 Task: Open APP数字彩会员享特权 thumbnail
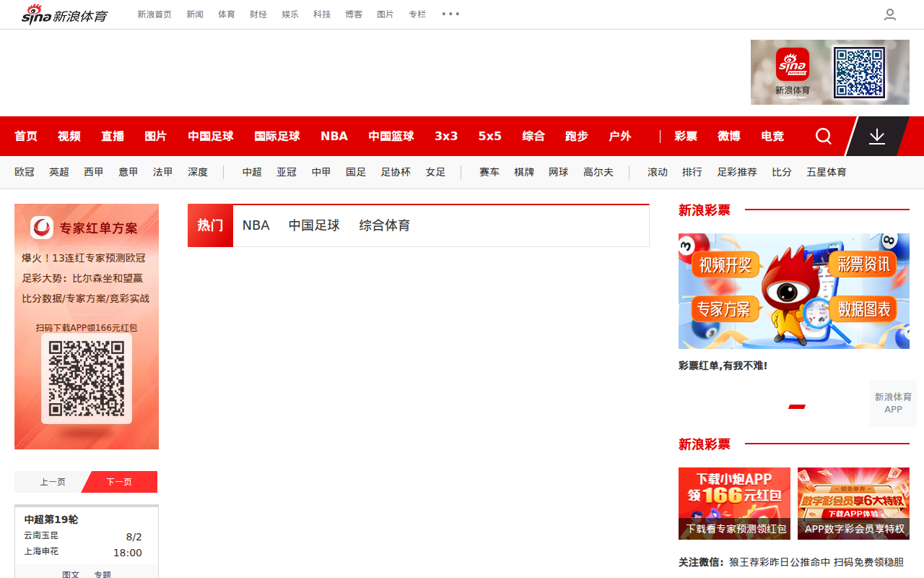(853, 504)
